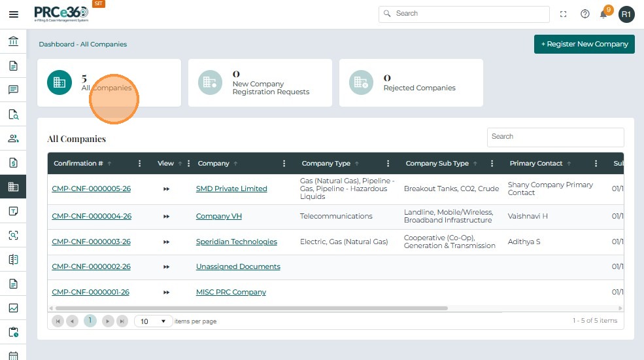Open Company Type column options menu
The height and width of the screenshot is (360, 644).
tap(388, 164)
